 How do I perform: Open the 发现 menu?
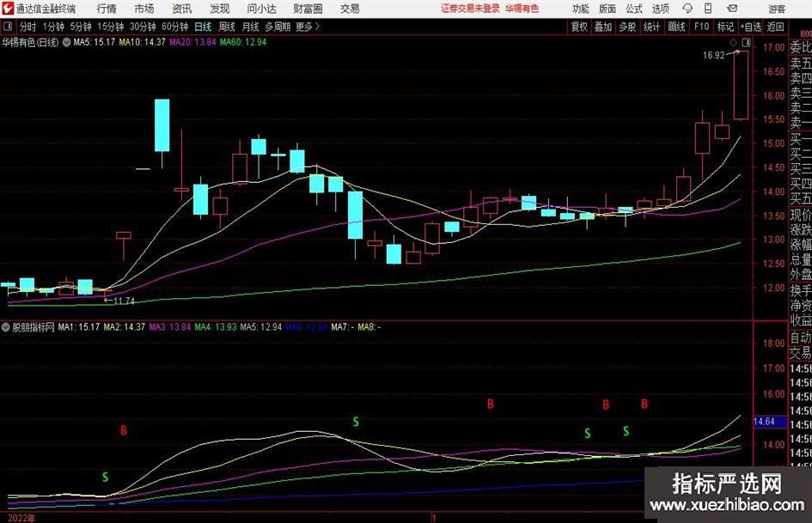(x=220, y=9)
